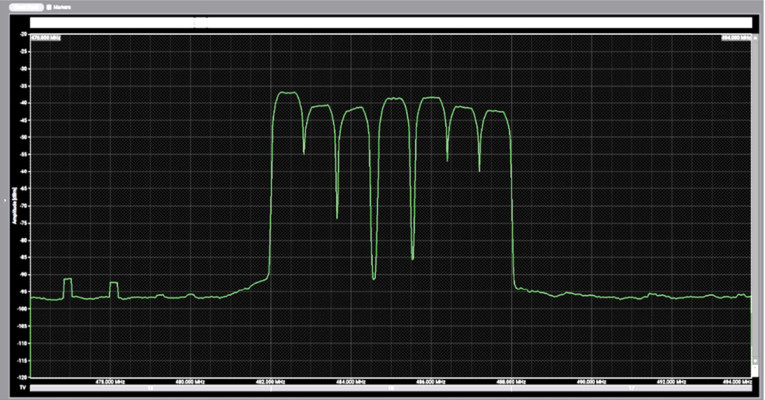765x400 pixels.
Task: Click the -120 label on amplitude axis
Action: tap(22, 377)
